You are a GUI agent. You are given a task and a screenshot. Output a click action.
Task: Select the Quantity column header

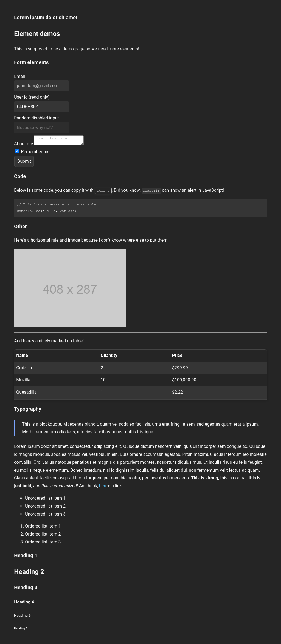click(x=109, y=355)
